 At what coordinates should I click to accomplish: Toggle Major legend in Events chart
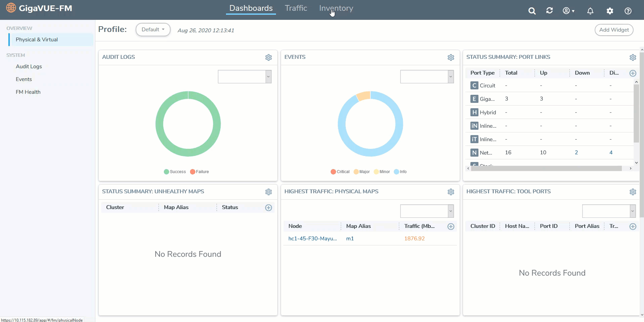tap(362, 172)
